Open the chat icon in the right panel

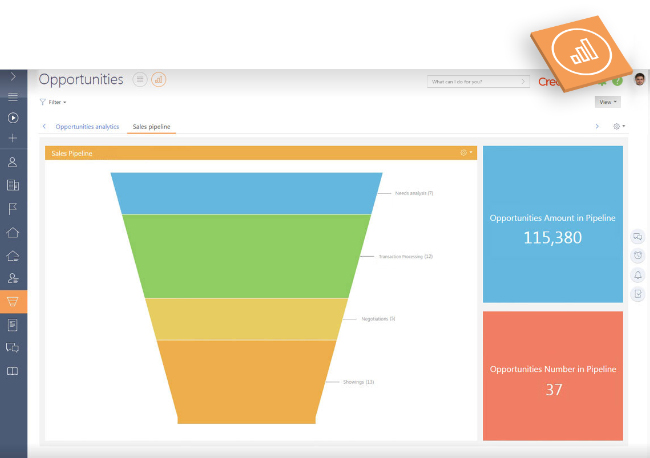(x=638, y=237)
